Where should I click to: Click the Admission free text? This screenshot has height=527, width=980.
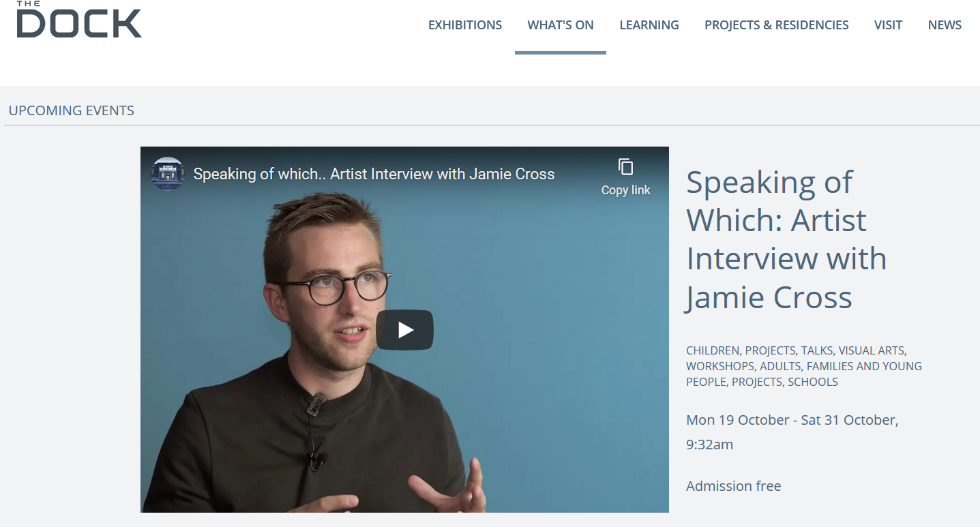coord(734,486)
